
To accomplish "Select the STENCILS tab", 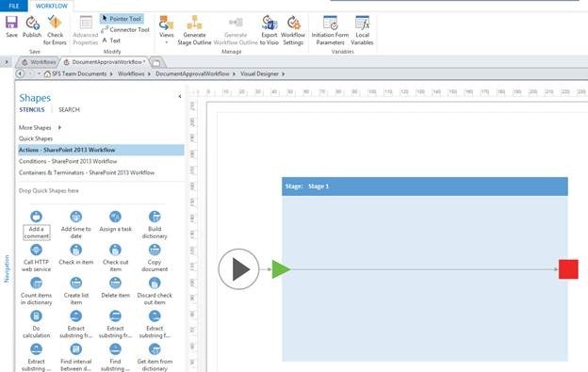I will (x=32, y=109).
